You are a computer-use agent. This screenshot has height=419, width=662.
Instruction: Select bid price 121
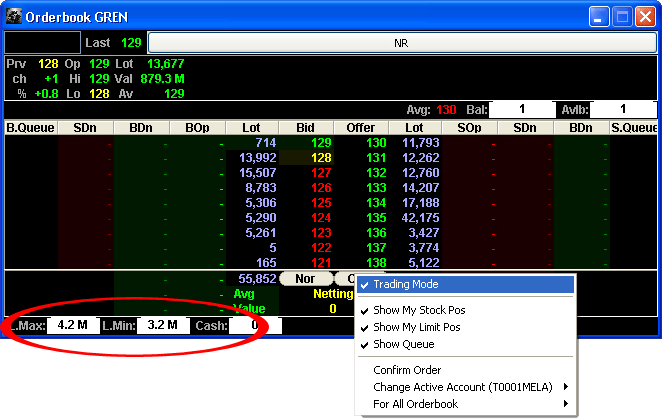(321, 263)
